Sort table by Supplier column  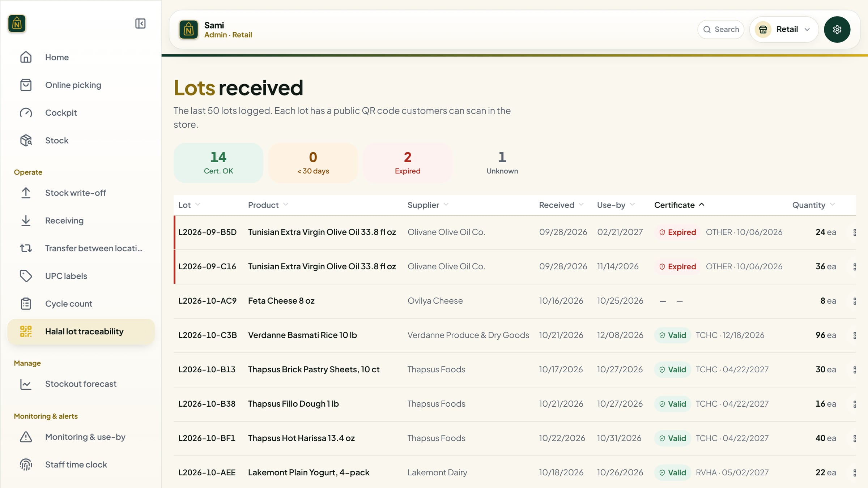pyautogui.click(x=428, y=205)
